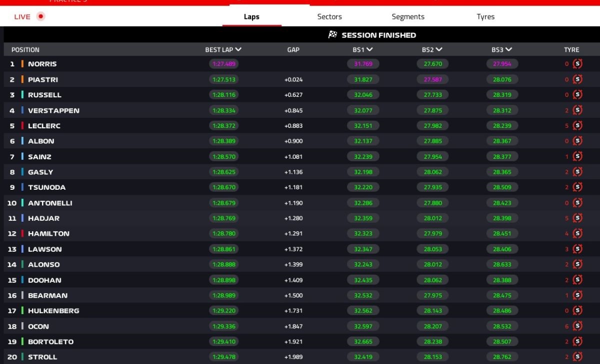
Task: Click the red LIVE recording indicator
Action: pyautogui.click(x=41, y=16)
